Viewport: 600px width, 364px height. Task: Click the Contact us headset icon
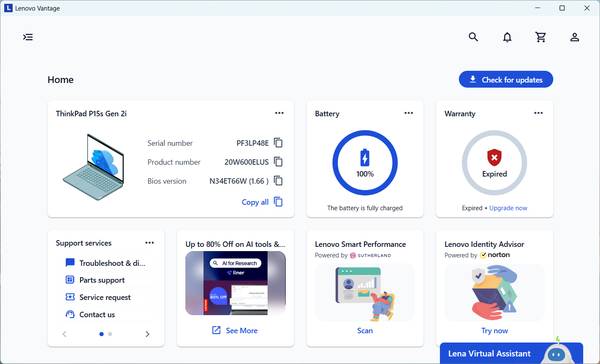pos(70,314)
